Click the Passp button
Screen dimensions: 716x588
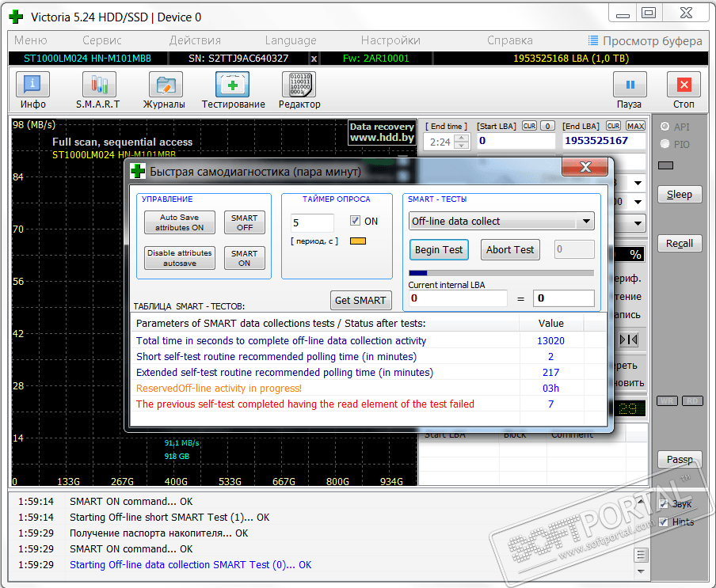680,459
